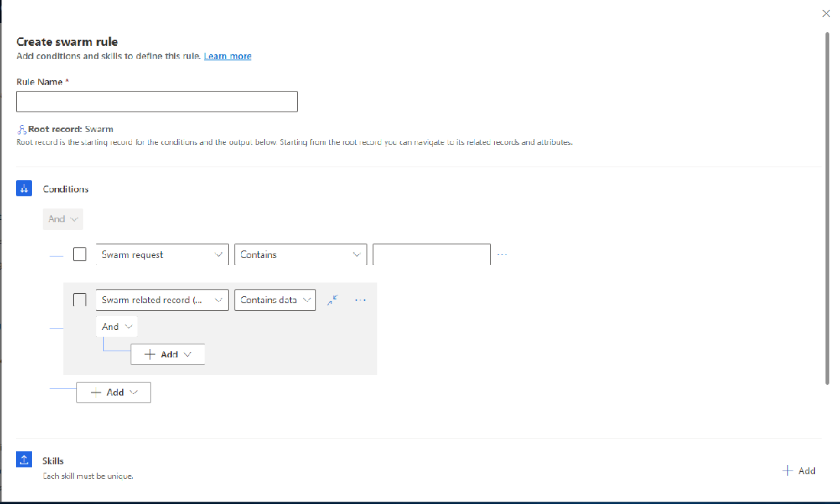Open the Learn more link
The image size is (840, 504).
pos(227,56)
